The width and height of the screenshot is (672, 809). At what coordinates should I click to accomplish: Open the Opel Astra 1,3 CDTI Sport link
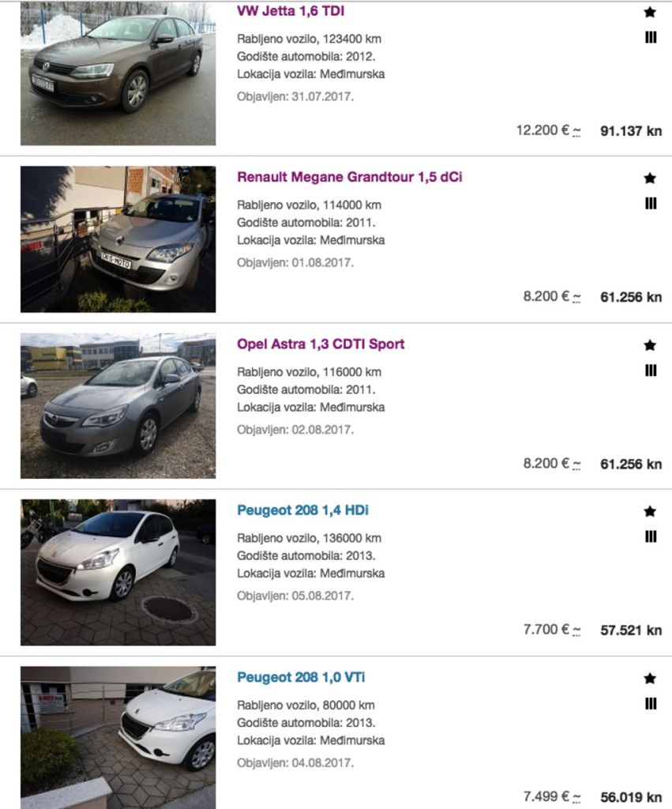[x=321, y=344]
